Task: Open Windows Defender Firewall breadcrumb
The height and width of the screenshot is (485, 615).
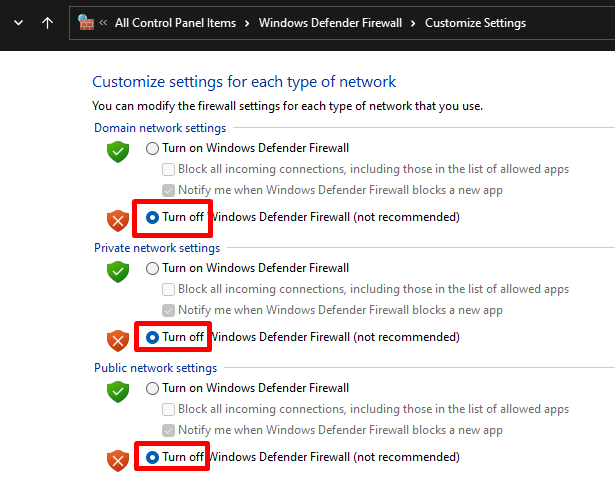Action: (x=331, y=22)
